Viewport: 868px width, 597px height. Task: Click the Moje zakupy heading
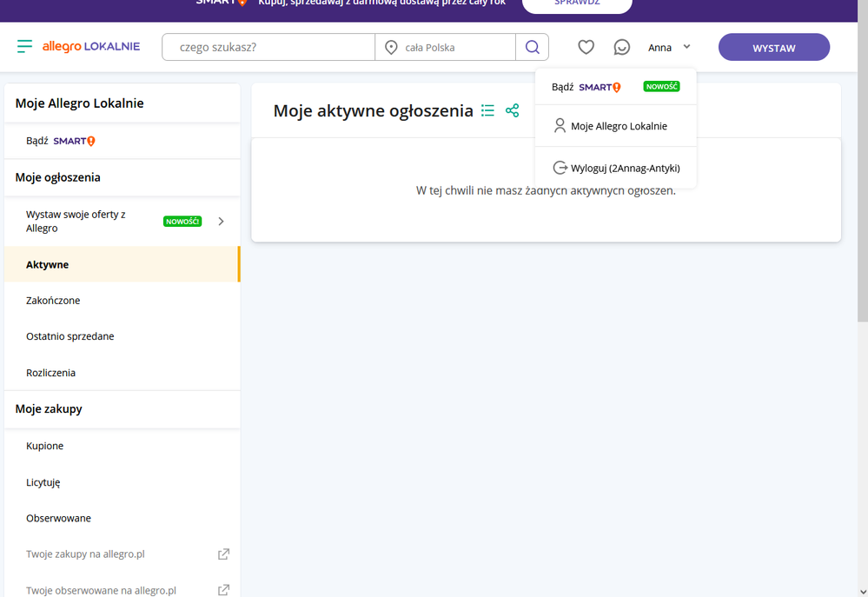point(49,408)
